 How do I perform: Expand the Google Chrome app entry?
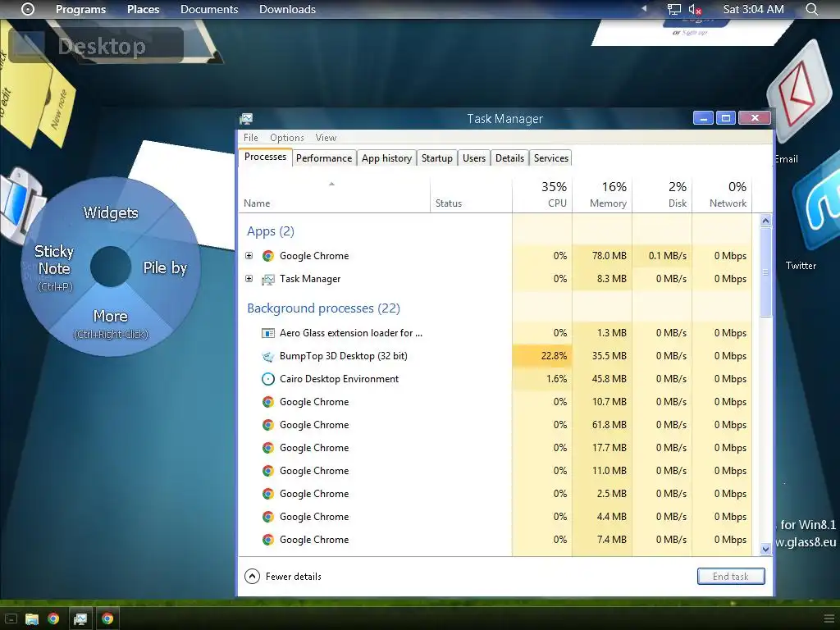pos(249,256)
